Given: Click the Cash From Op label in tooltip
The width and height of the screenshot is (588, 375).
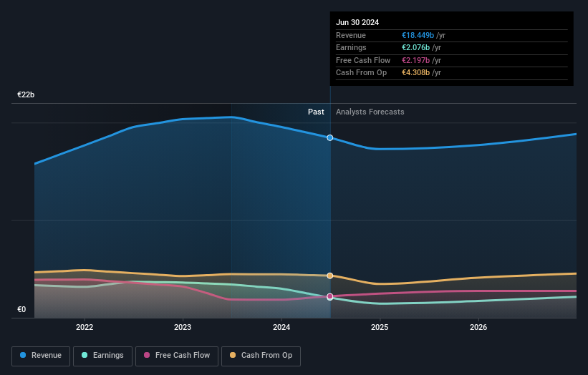Looking at the screenshot, I should tap(361, 73).
